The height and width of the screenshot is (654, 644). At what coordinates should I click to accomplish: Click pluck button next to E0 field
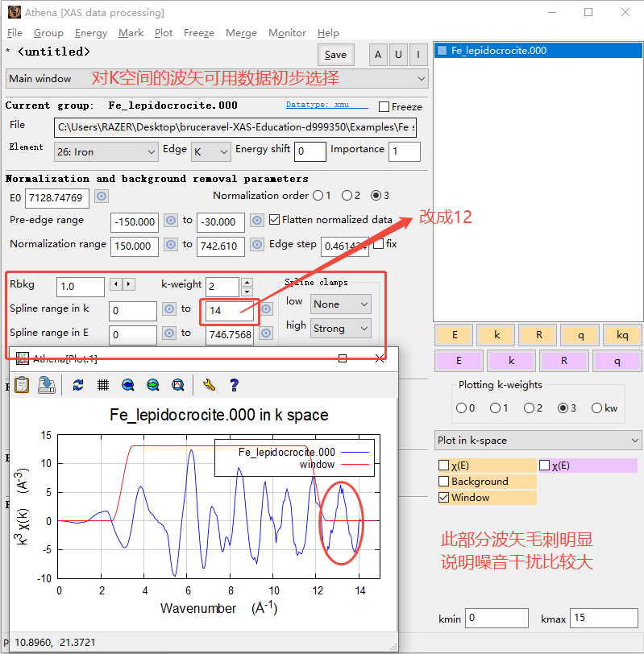(102, 197)
